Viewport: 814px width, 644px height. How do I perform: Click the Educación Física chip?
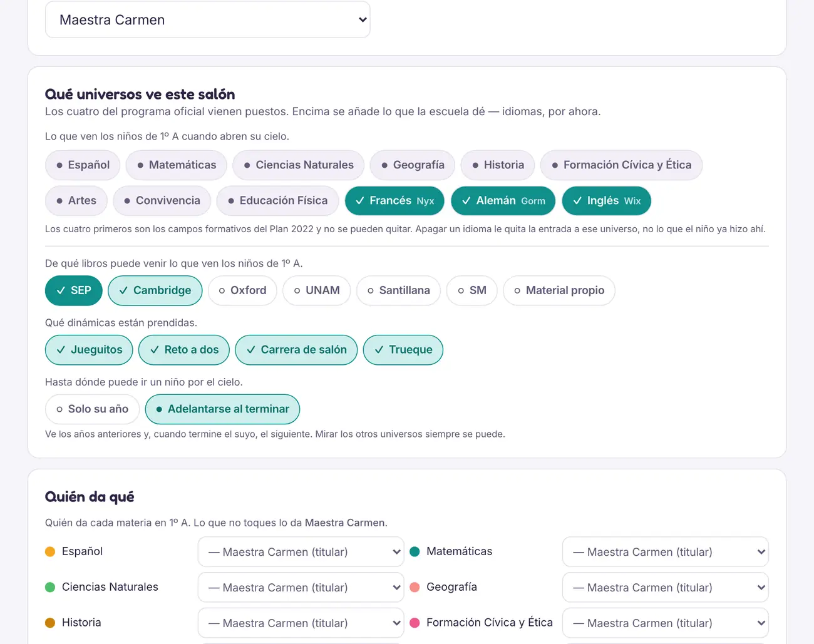point(277,201)
